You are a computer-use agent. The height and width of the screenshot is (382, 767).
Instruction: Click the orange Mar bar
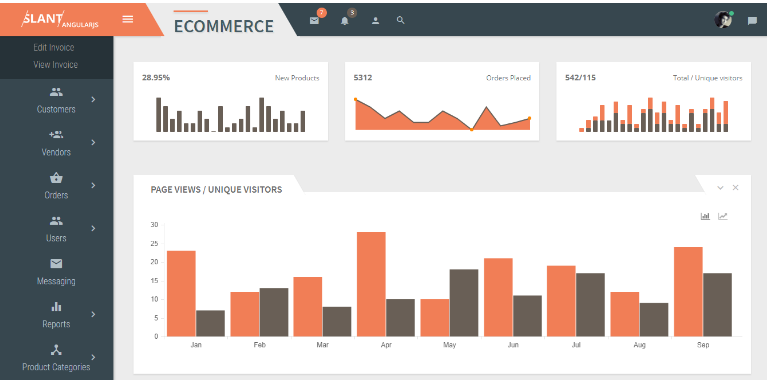[308, 307]
